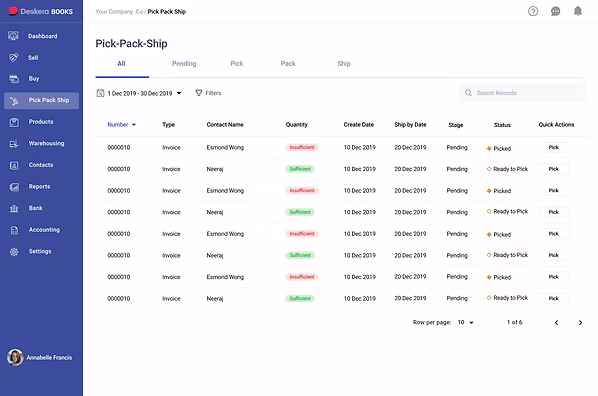Click the 1 of 6 page indicator
The image size is (598, 396).
(514, 322)
